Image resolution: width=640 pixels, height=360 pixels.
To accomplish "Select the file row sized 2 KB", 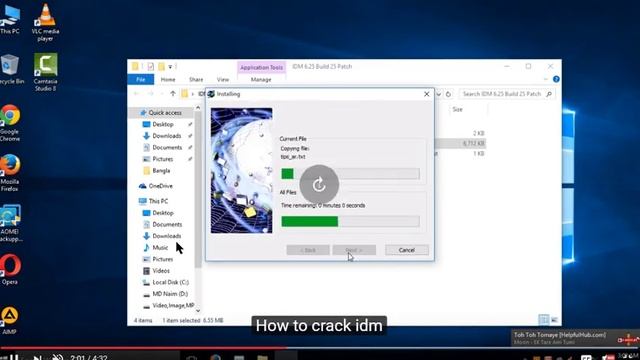I will [460, 133].
